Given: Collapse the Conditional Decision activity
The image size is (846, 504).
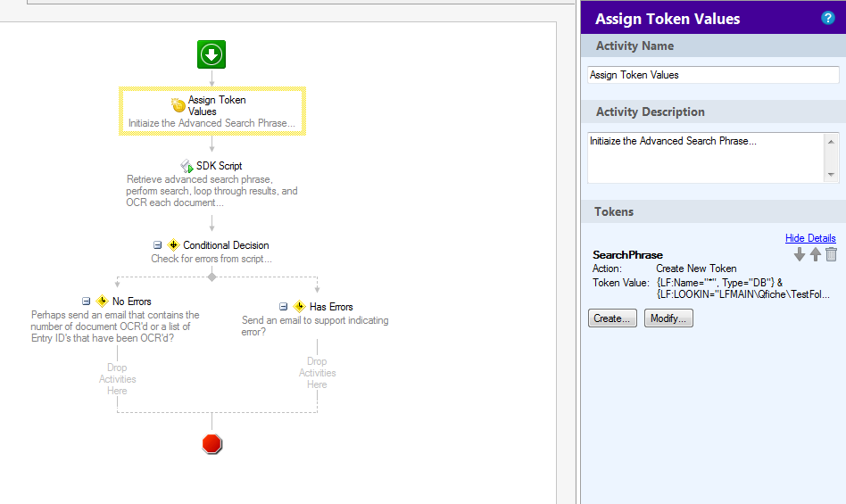Looking at the screenshot, I should [157, 245].
